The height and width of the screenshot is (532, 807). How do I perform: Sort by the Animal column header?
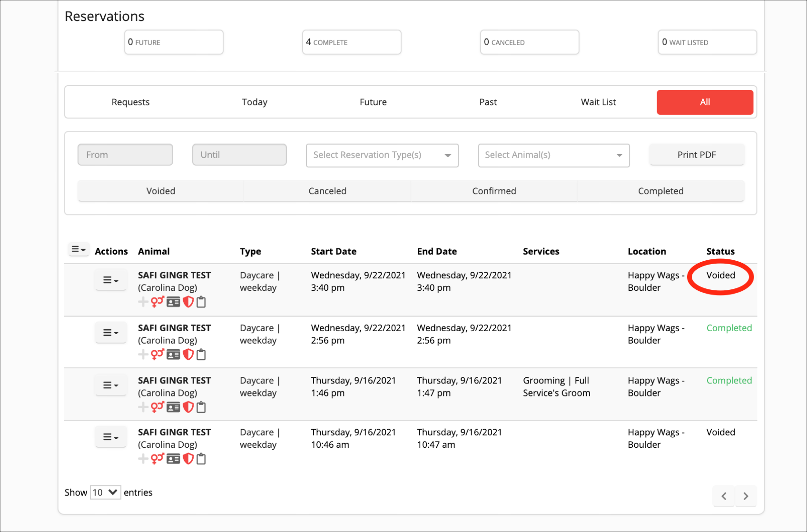154,251
